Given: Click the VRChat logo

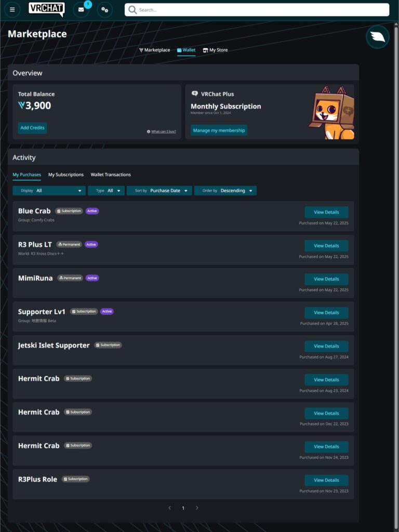Looking at the screenshot, I should [46, 9].
